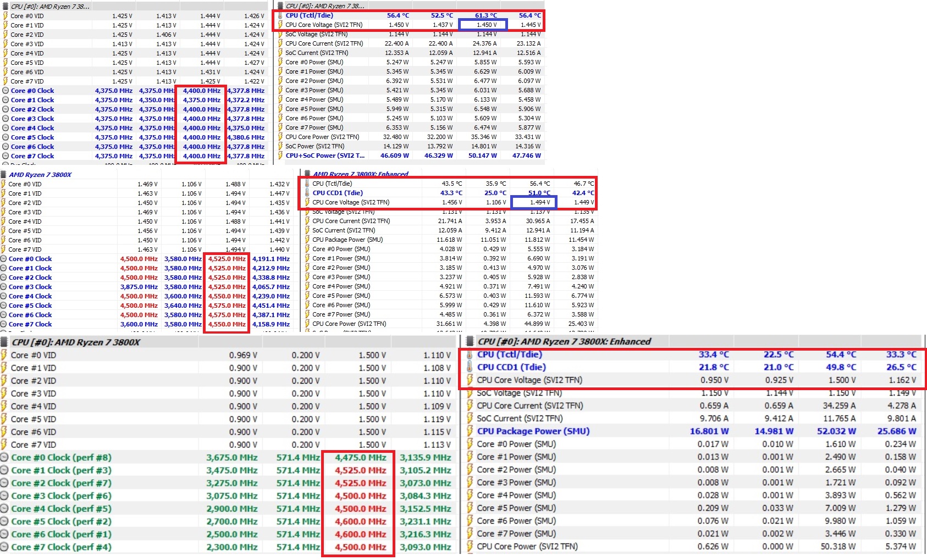Click the chip icon of the CPU [#0]: AMD Ryzen 7 3800X: Enhanced header
The height and width of the screenshot is (560, 927).
click(x=470, y=341)
